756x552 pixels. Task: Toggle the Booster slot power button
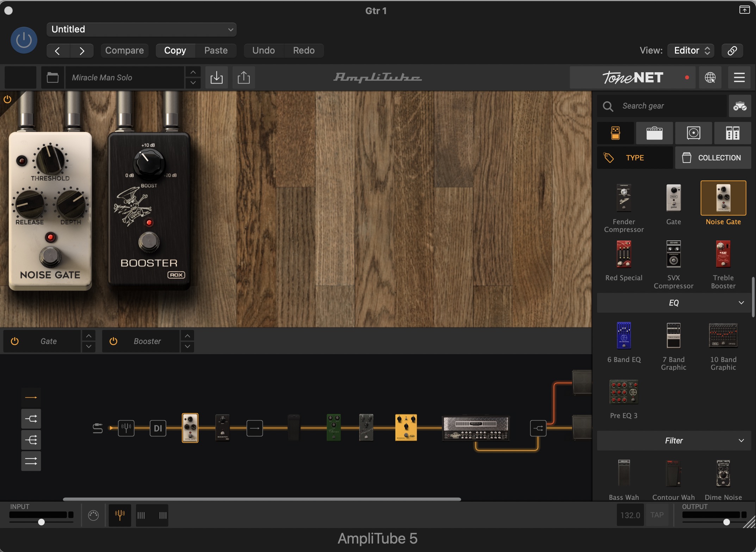pyautogui.click(x=113, y=341)
